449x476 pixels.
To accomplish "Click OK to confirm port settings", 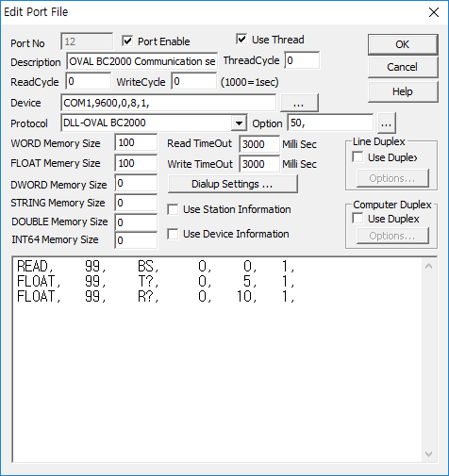I will [403, 44].
